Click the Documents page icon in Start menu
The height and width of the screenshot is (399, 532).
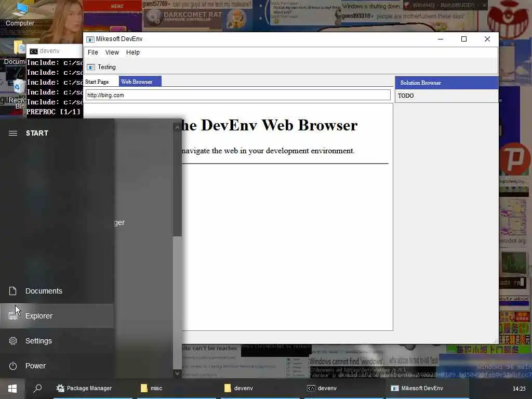pyautogui.click(x=13, y=291)
